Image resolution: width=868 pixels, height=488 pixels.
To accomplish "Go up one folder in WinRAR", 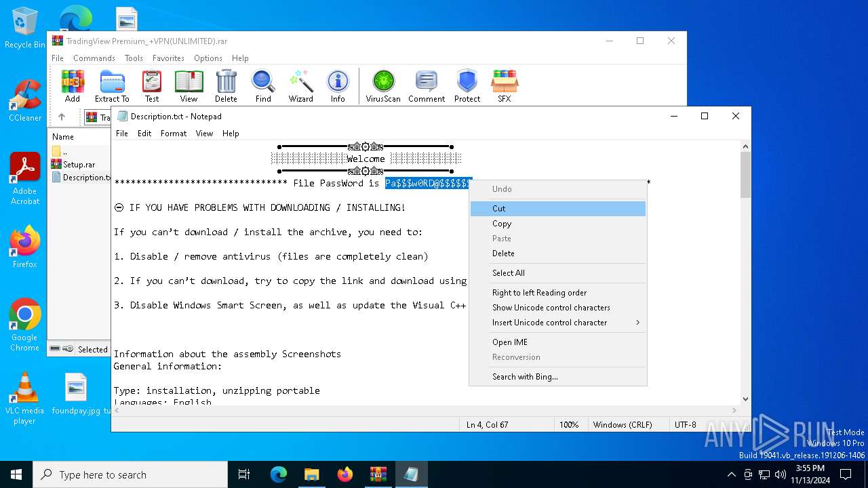I will coord(62,117).
